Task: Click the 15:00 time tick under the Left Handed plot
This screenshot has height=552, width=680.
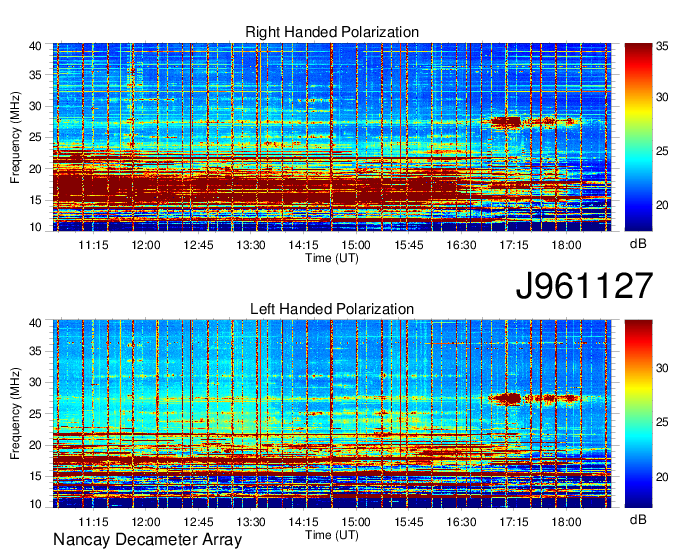Action: (356, 521)
